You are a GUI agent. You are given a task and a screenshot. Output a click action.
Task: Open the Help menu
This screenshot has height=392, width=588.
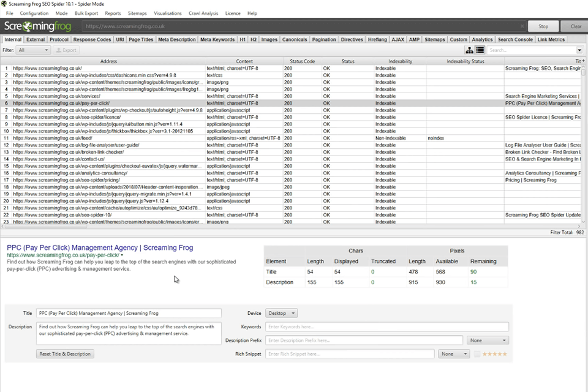point(252,13)
